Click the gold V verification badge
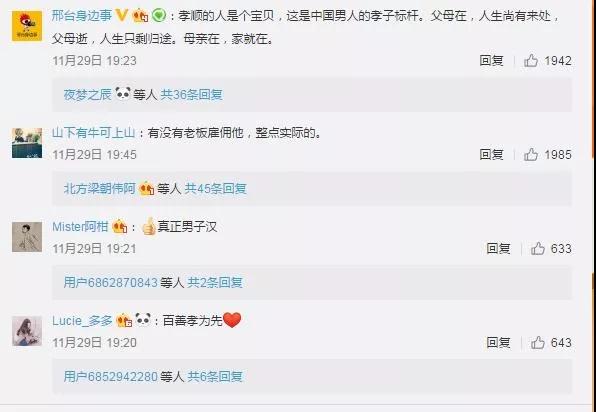The image size is (596, 412). tap(121, 15)
